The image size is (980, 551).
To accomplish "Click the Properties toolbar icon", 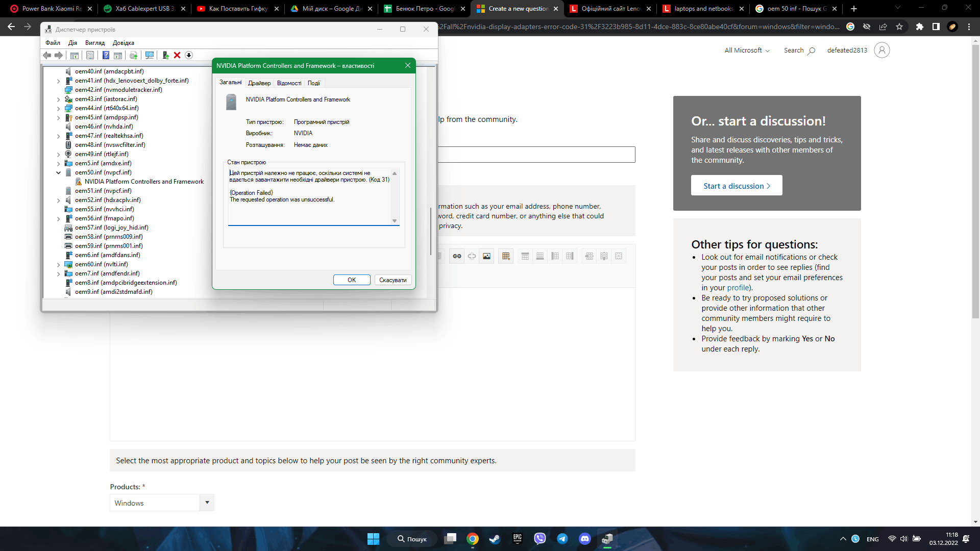I will 90,55.
